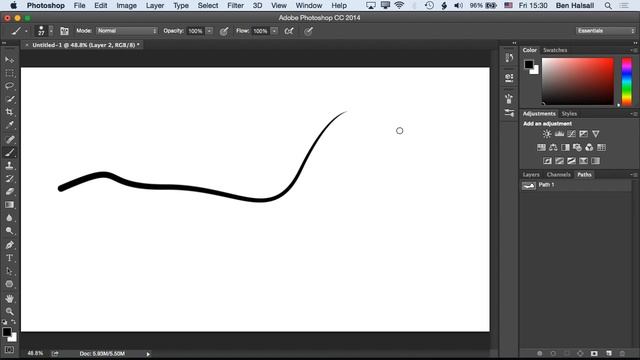Select the Eyedropper tool
This screenshot has width=640, height=360.
pos(9,125)
